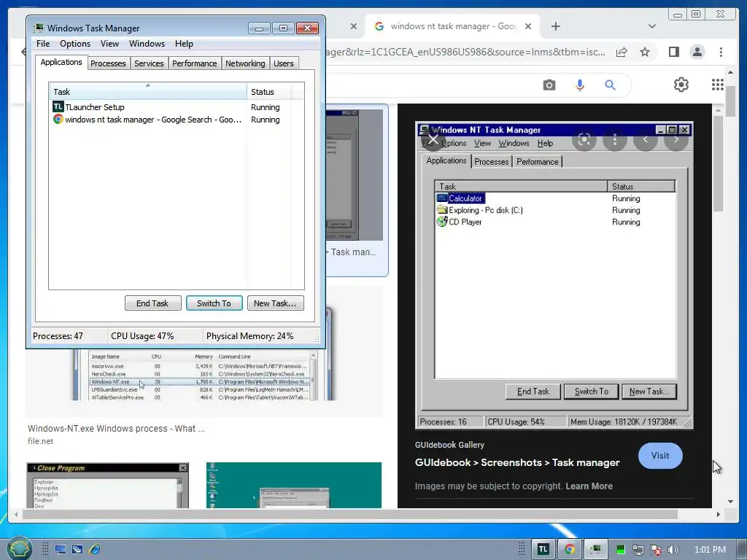The height and width of the screenshot is (560, 747).
Task: Close the image preview panel with X
Action: (x=433, y=139)
